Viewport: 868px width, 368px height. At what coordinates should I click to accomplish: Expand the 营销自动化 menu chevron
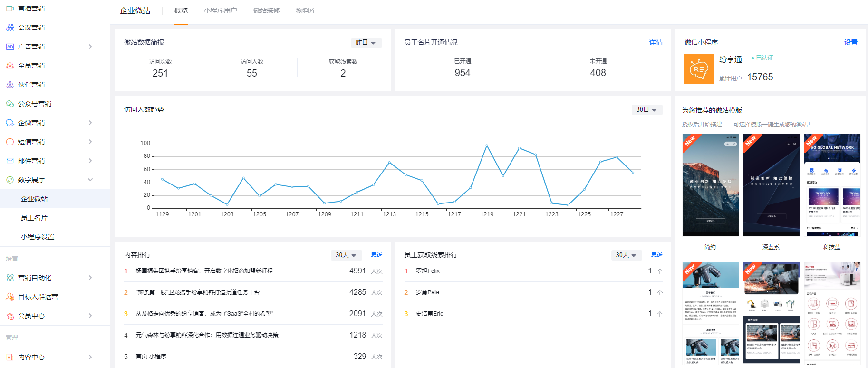[90, 278]
